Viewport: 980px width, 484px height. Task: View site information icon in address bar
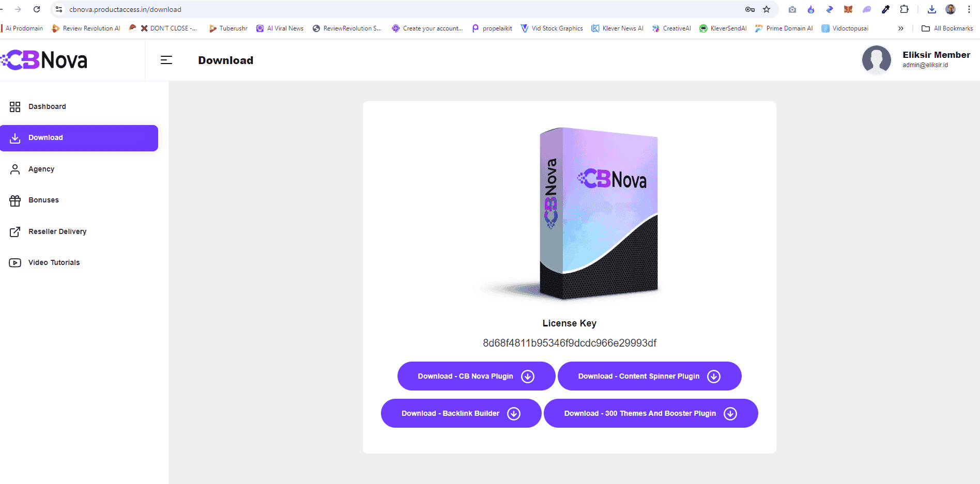[59, 9]
